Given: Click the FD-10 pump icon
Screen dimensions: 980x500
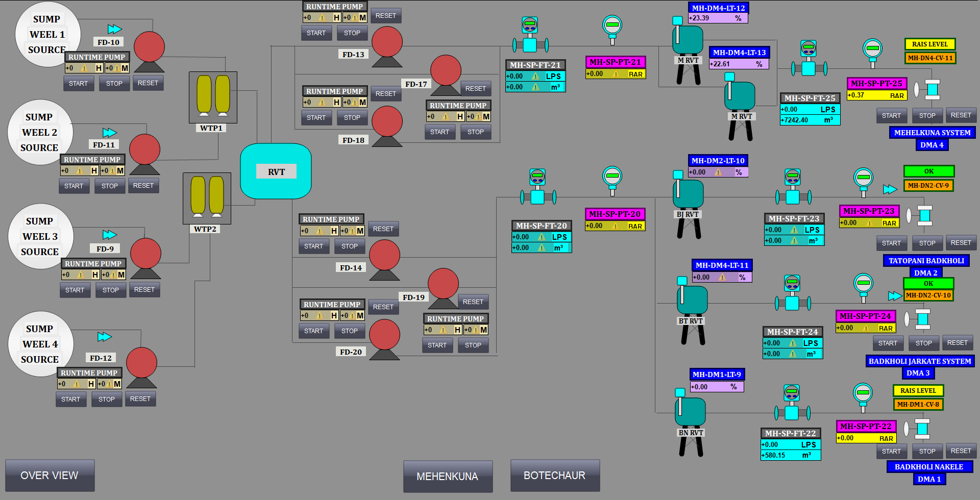Looking at the screenshot, I should coord(149,50).
